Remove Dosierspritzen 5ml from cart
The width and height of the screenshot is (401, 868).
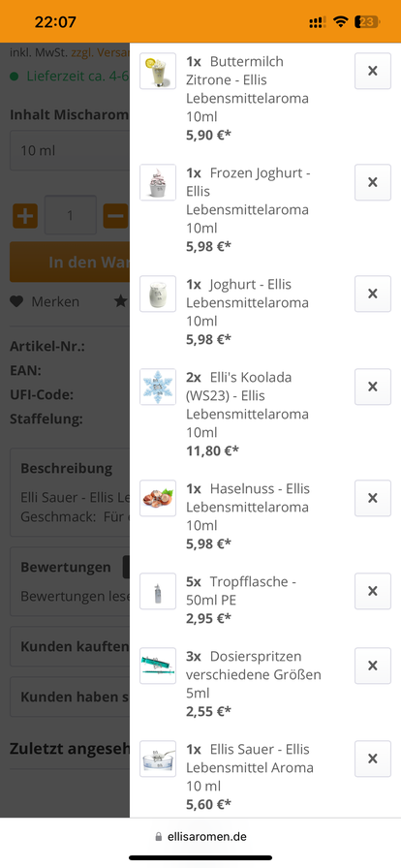point(373,666)
